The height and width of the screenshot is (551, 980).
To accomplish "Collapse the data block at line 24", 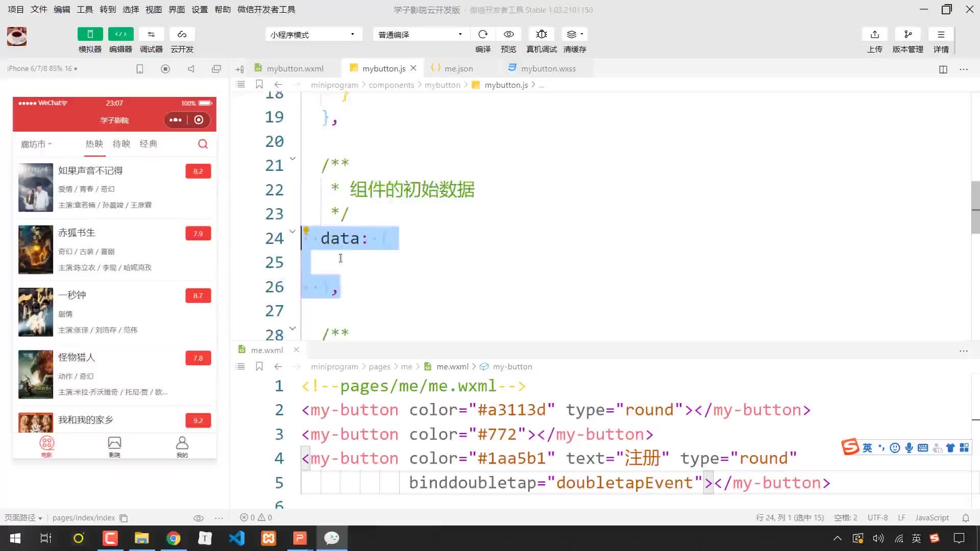I will point(292,231).
